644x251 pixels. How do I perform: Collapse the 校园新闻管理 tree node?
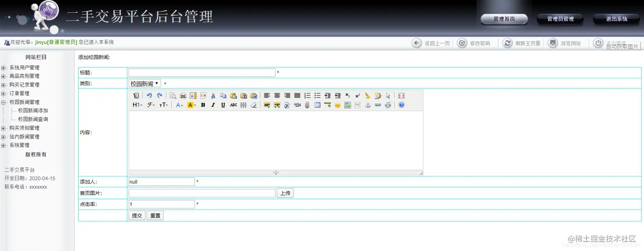[3, 102]
